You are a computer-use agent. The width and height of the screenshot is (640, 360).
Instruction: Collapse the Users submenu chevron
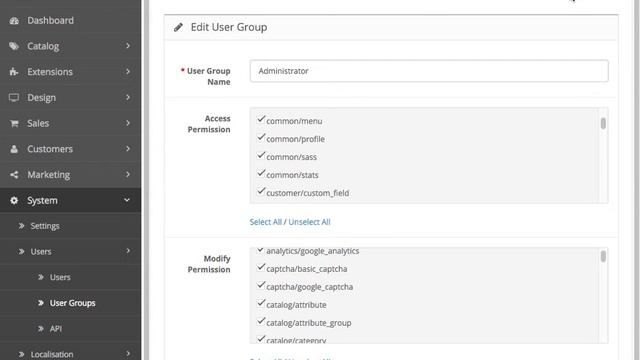(128, 251)
